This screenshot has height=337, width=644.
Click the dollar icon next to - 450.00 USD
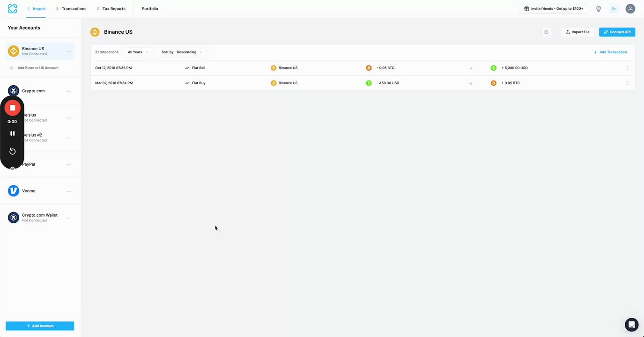coord(369,83)
